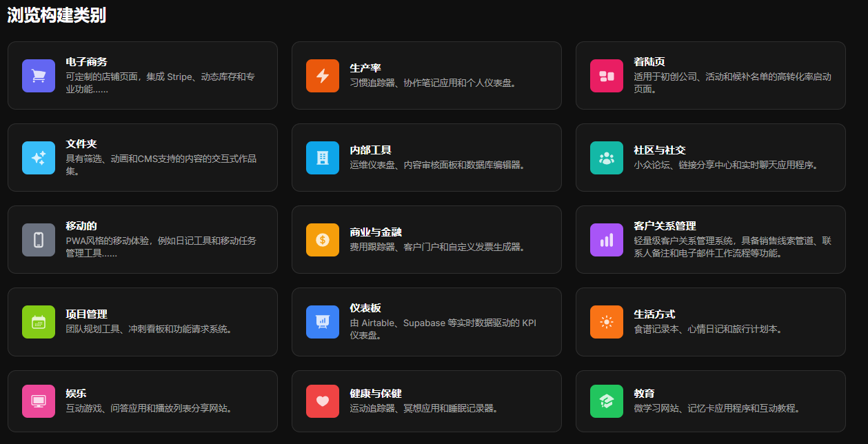This screenshot has height=444, width=868.
Task: Click description starting PWA风格的移动体验
Action: pyautogui.click(x=161, y=247)
